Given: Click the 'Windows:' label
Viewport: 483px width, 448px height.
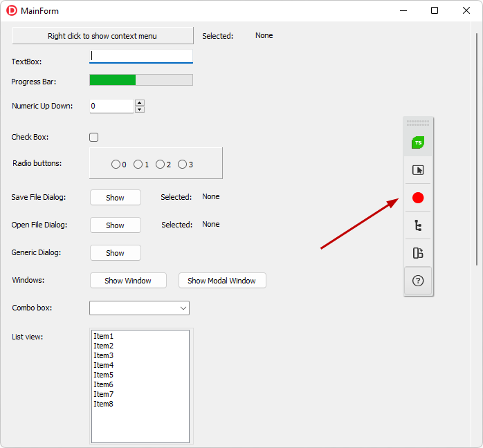Looking at the screenshot, I should pyautogui.click(x=28, y=280).
